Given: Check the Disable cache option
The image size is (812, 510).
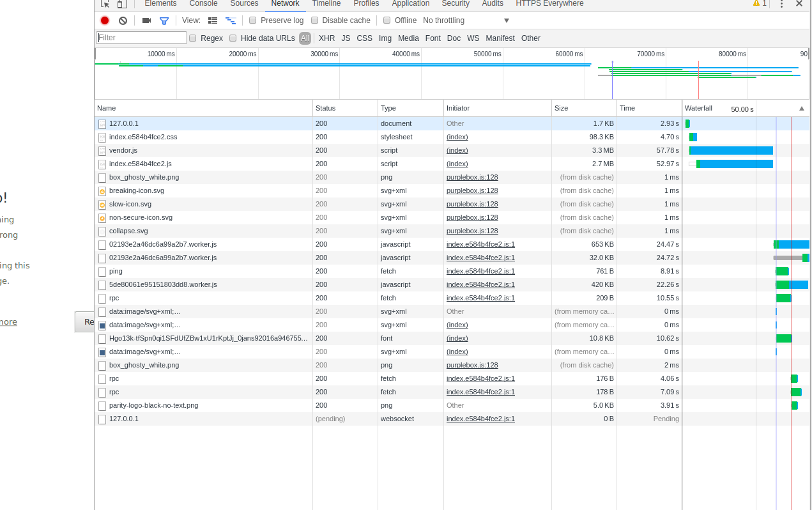Looking at the screenshot, I should [314, 20].
